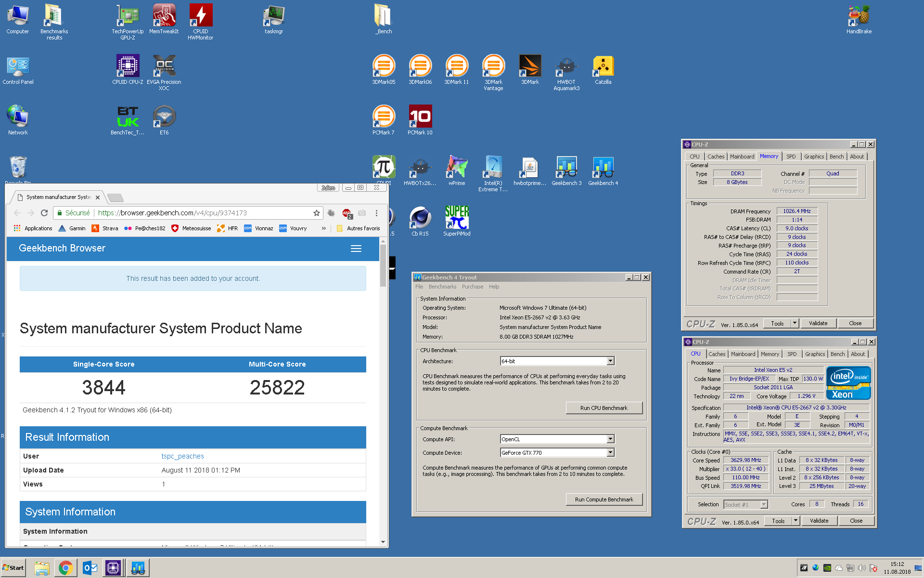Open the Geekbench Browser hamburger menu

(356, 249)
